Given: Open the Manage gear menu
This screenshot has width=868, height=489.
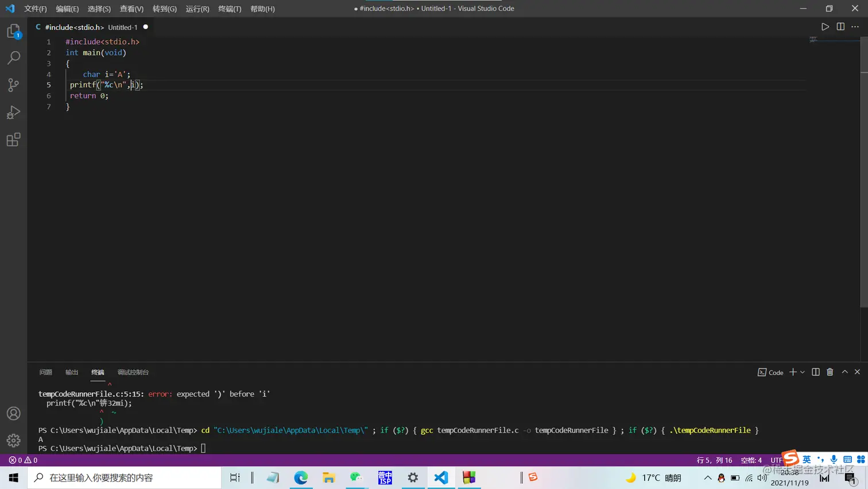Looking at the screenshot, I should [14, 441].
